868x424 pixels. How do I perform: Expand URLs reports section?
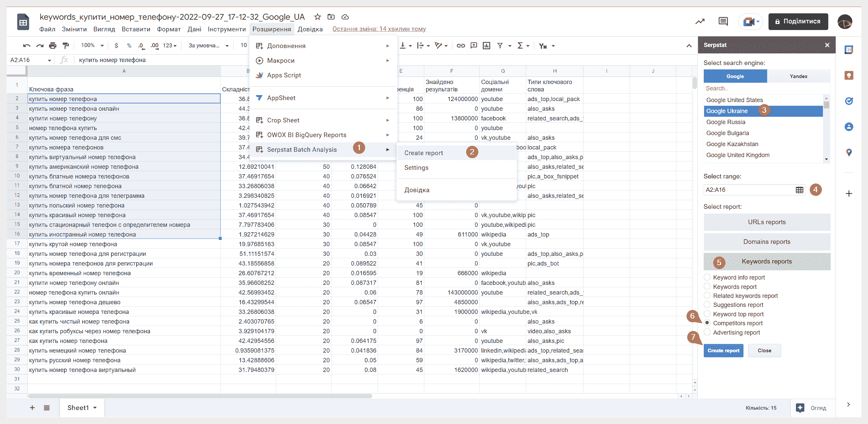coord(767,222)
